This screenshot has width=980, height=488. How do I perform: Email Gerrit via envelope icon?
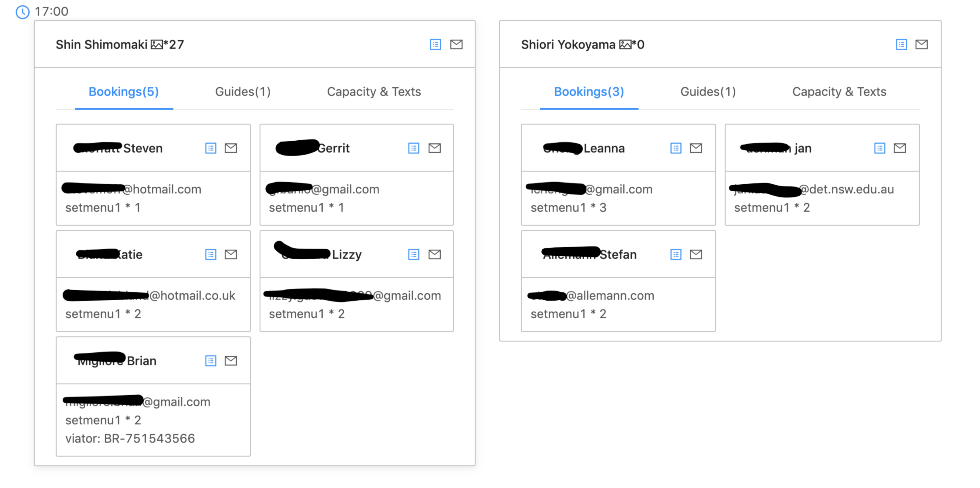[x=434, y=148]
